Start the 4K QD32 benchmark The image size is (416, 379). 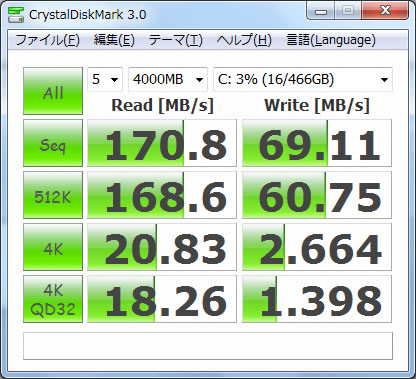[53, 299]
